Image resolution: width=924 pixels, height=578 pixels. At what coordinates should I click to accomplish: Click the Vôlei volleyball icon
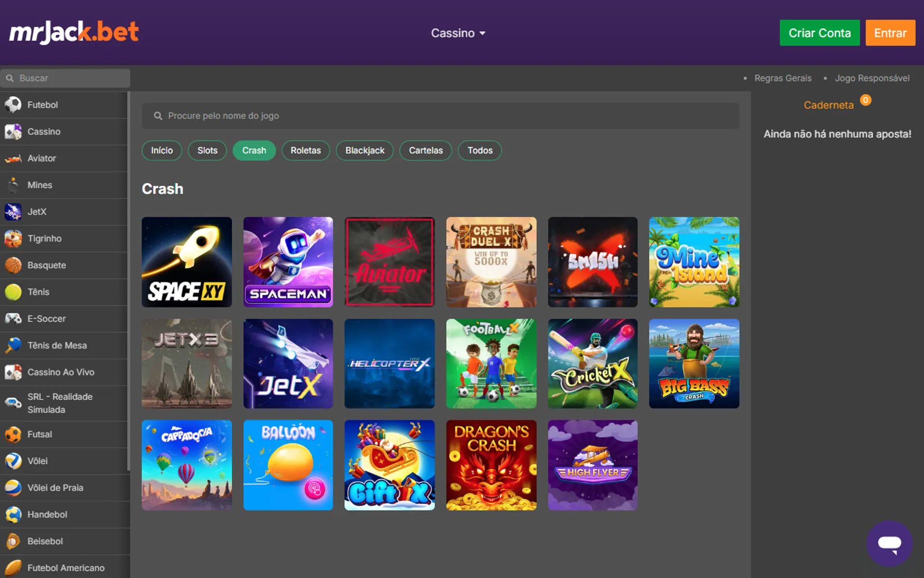13,461
